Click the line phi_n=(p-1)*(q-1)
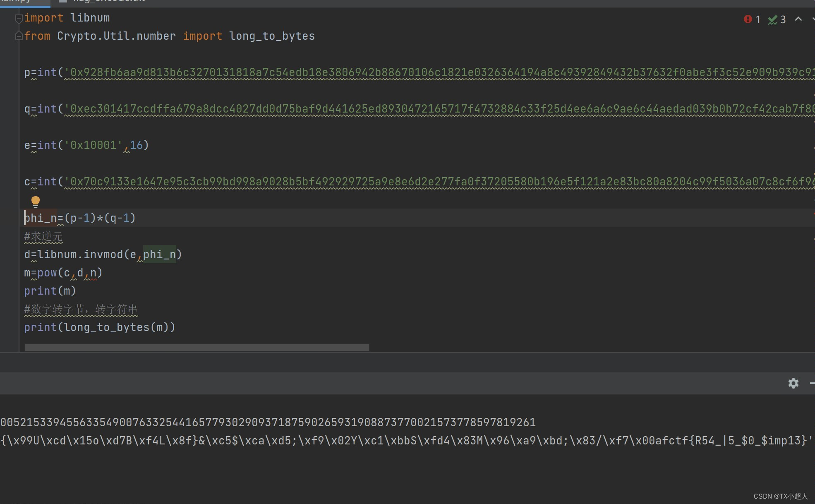The image size is (815, 504). pyautogui.click(x=80, y=218)
